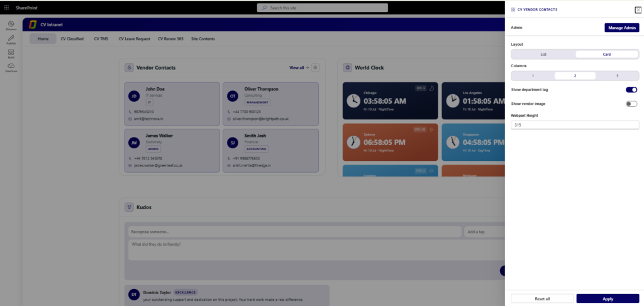Click ankit.mehta@finedge.in email text

[252, 165]
